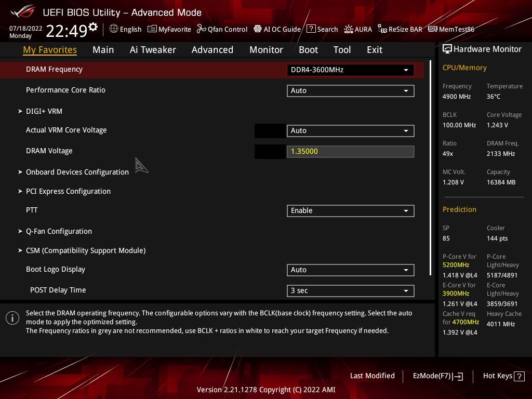The height and width of the screenshot is (399, 532).
Task: Switch to Boot tab
Action: pyautogui.click(x=308, y=50)
